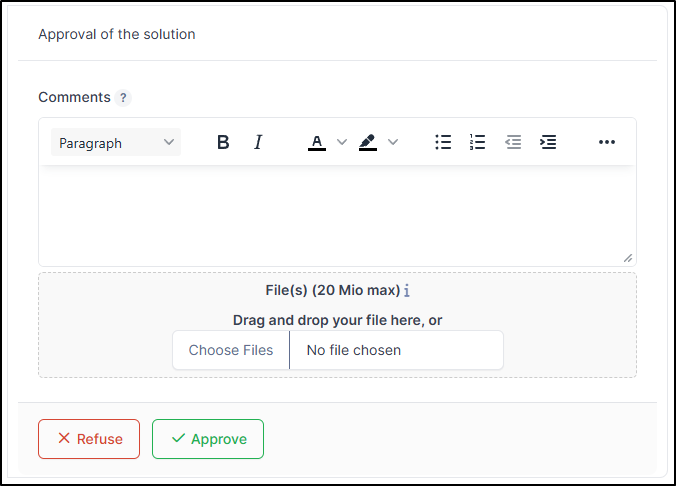Open the Paragraph format dropdown
The image size is (676, 486).
(116, 143)
